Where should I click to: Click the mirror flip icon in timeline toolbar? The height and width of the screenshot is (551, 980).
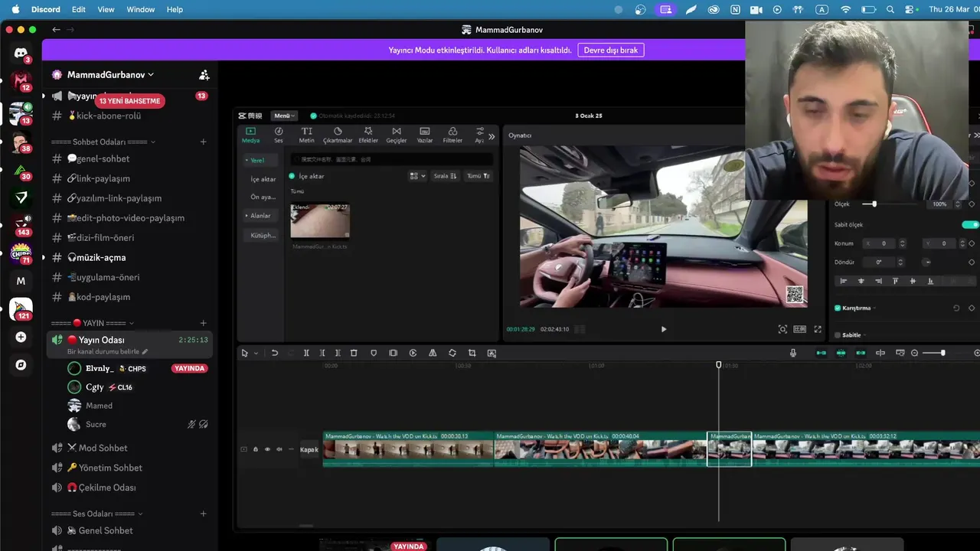click(x=433, y=353)
